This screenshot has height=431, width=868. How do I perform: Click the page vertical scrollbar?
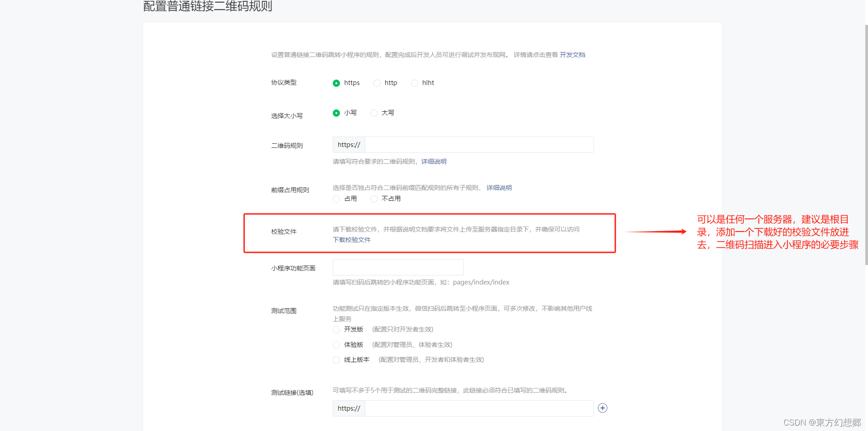(866, 145)
